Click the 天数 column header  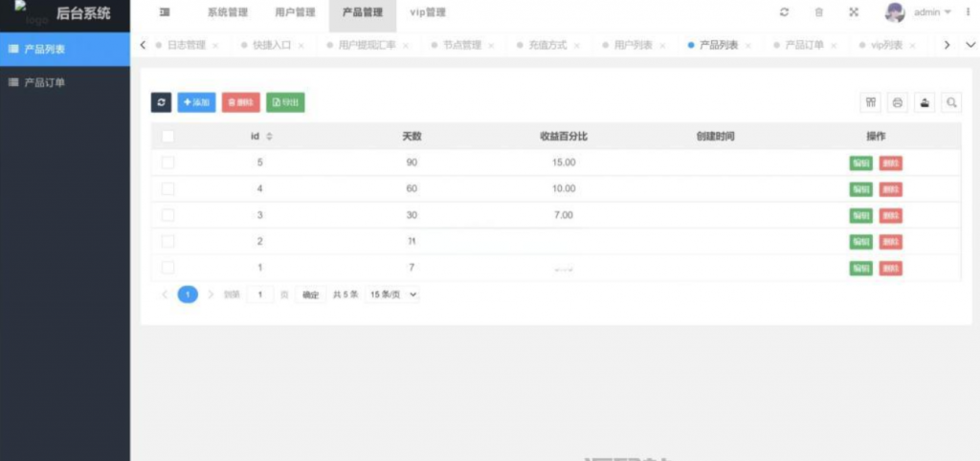coord(412,136)
